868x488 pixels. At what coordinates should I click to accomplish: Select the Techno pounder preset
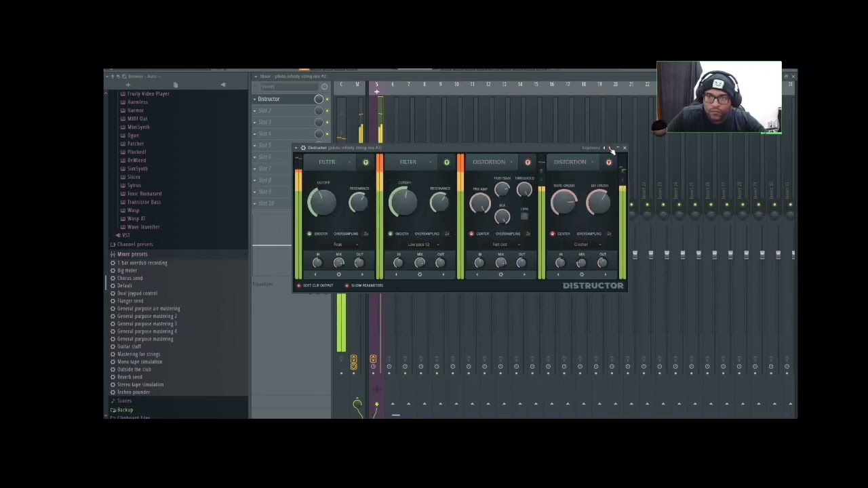click(134, 392)
